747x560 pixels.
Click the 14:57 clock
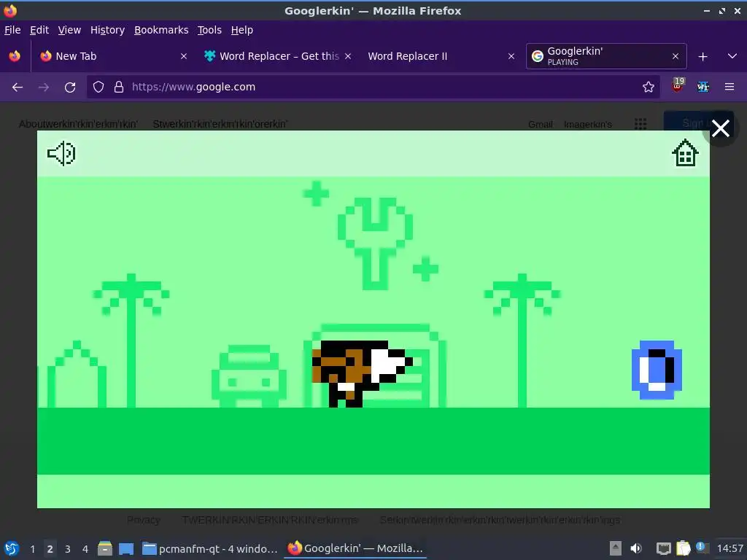pyautogui.click(x=729, y=548)
